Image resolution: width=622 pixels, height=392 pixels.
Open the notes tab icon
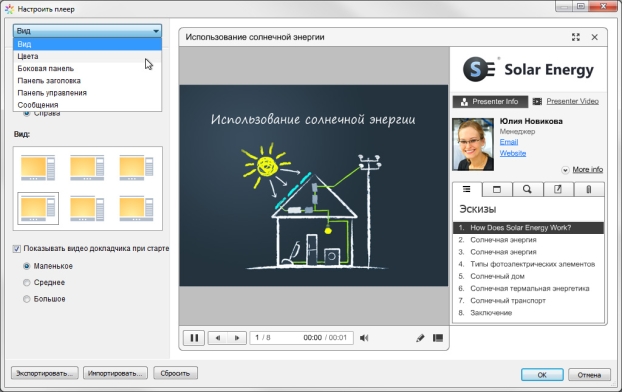(x=558, y=189)
